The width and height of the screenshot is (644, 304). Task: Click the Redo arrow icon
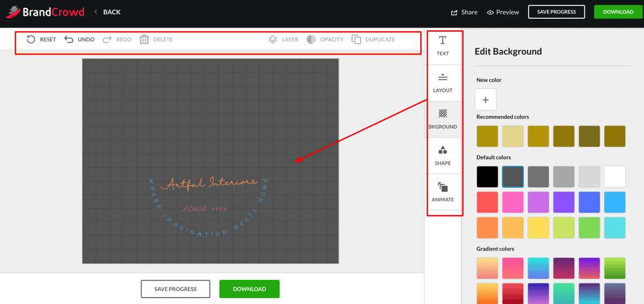pos(107,39)
